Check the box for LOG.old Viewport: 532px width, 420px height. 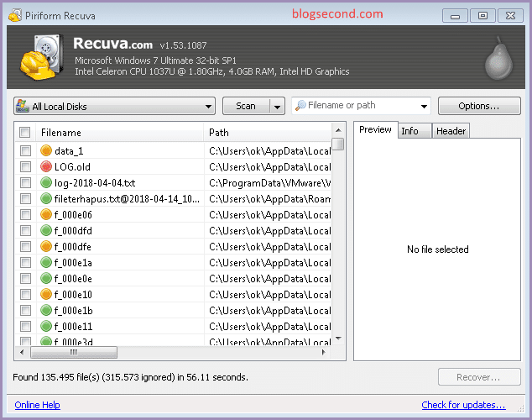(x=25, y=166)
